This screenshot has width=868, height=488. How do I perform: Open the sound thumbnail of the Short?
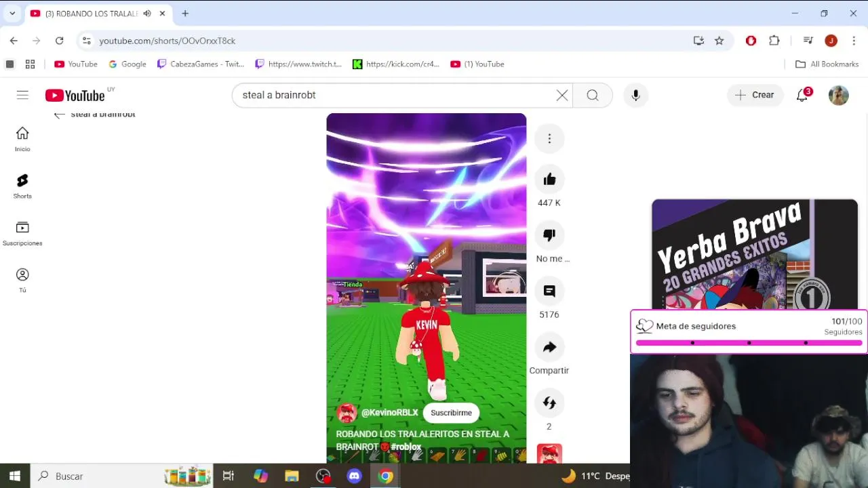[549, 453]
